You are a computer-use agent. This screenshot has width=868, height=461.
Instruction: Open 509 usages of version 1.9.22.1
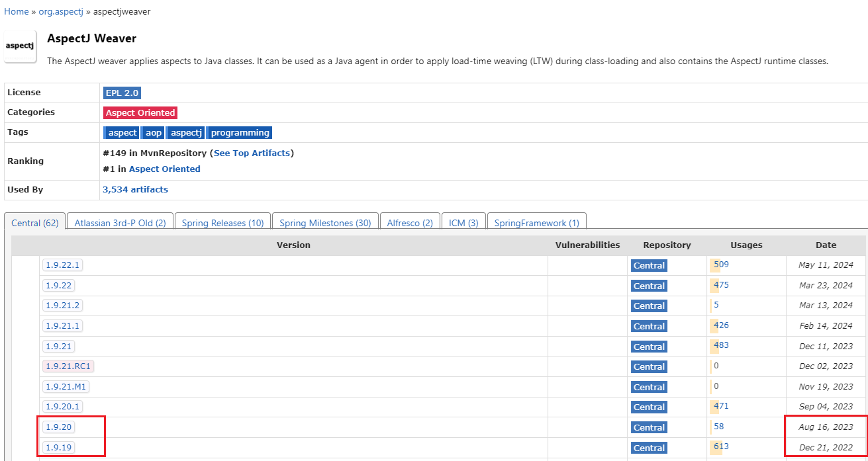pos(721,265)
